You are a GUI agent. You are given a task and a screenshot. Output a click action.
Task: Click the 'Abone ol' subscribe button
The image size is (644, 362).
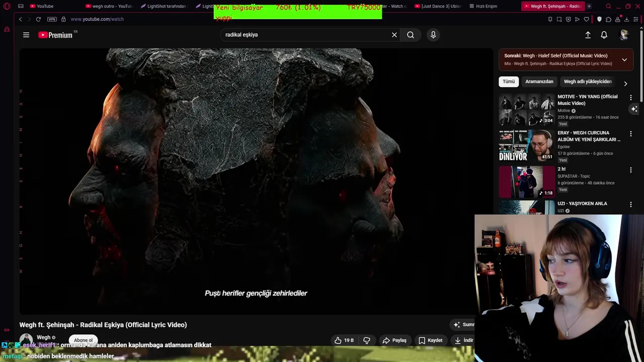pos(84,340)
